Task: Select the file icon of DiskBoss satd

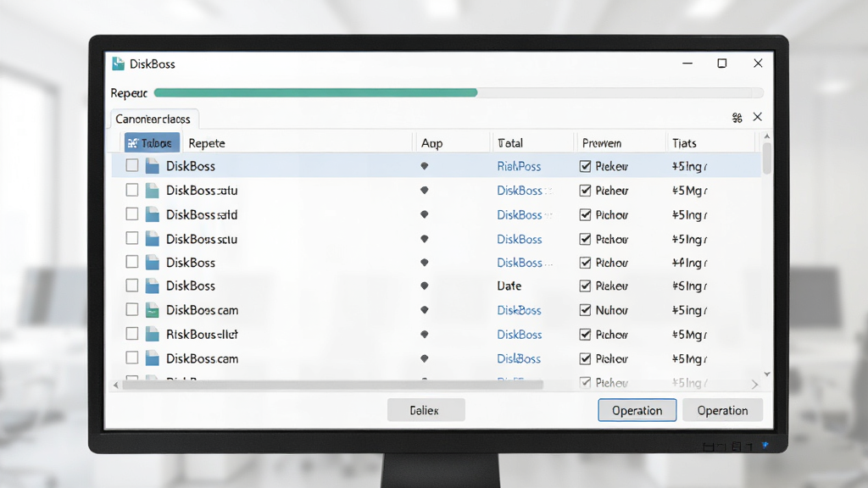Action: [x=153, y=214]
